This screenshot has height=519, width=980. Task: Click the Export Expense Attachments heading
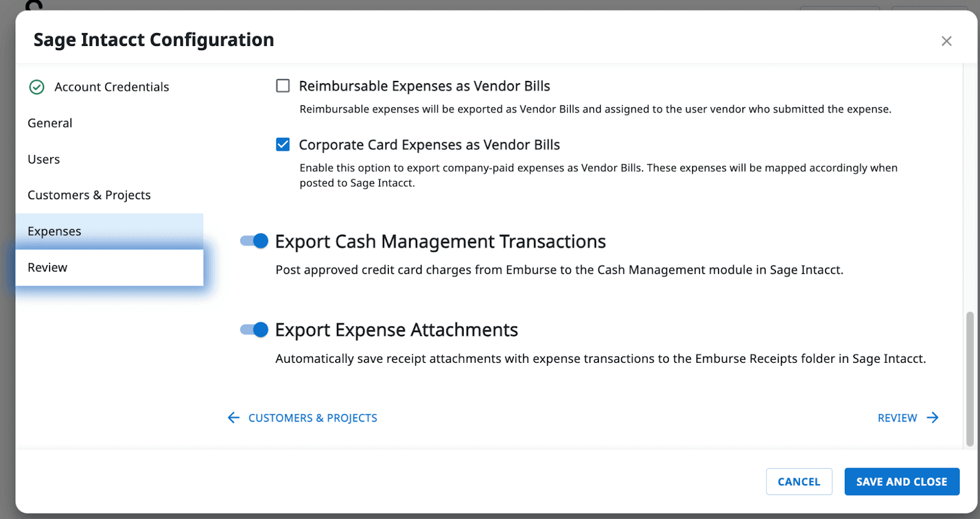click(396, 330)
